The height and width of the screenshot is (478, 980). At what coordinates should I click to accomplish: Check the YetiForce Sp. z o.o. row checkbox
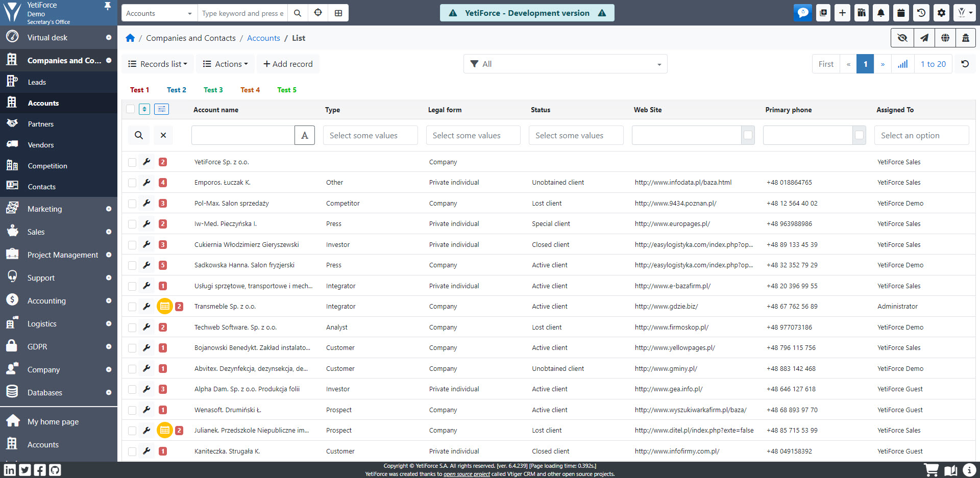tap(132, 162)
